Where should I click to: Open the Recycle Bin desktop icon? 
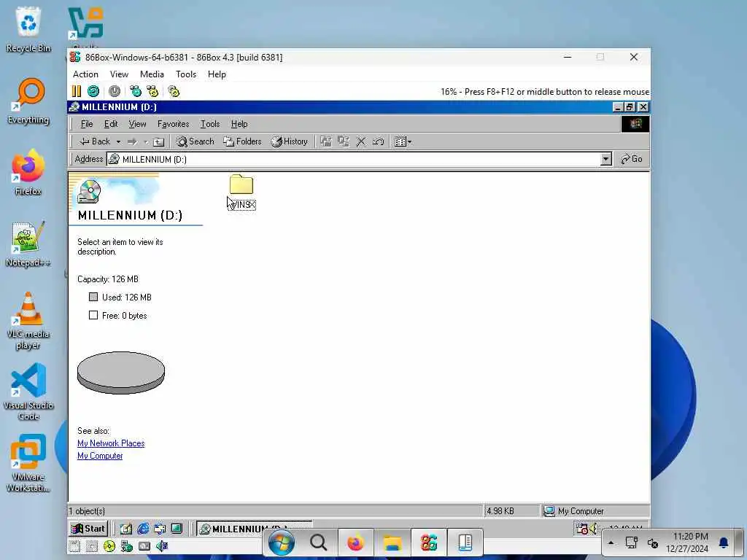coord(28,29)
